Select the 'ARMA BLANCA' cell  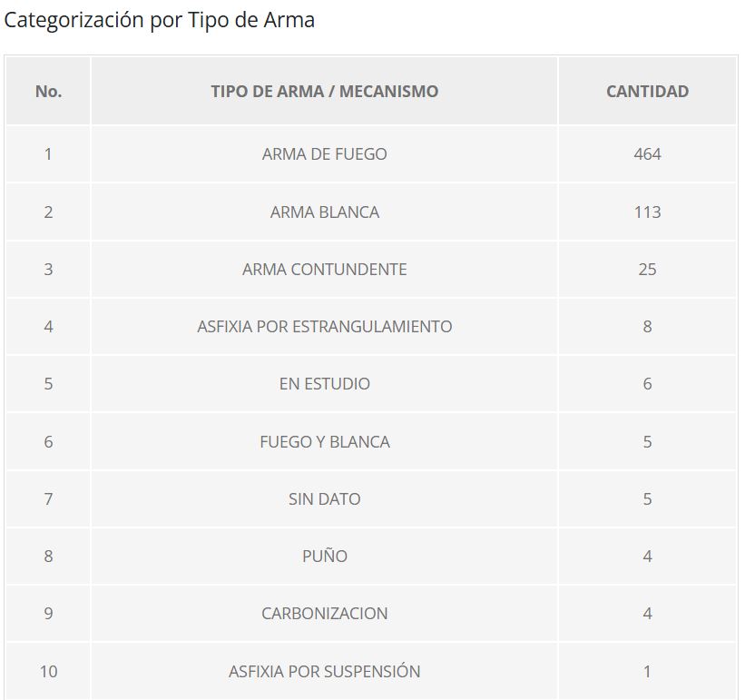tap(324, 212)
